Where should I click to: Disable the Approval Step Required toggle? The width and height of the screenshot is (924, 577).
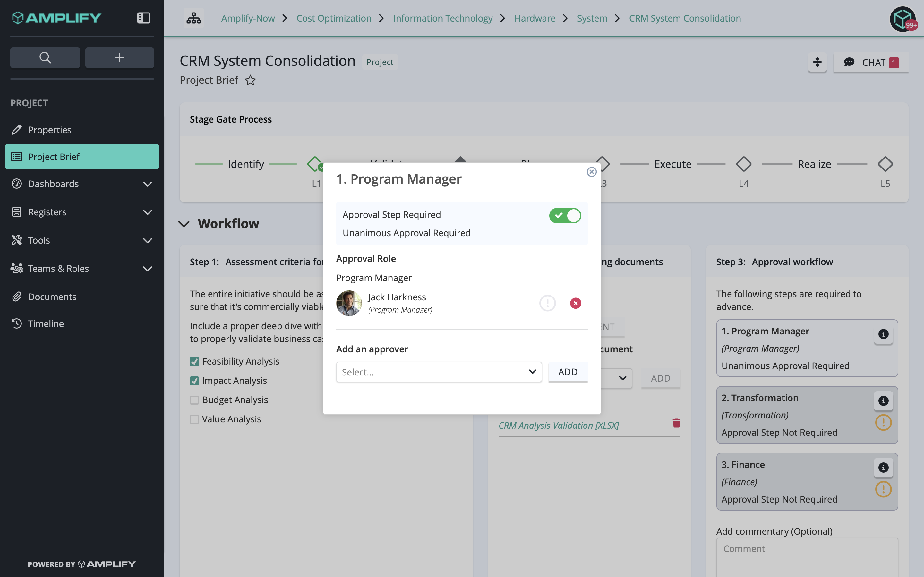coord(565,215)
